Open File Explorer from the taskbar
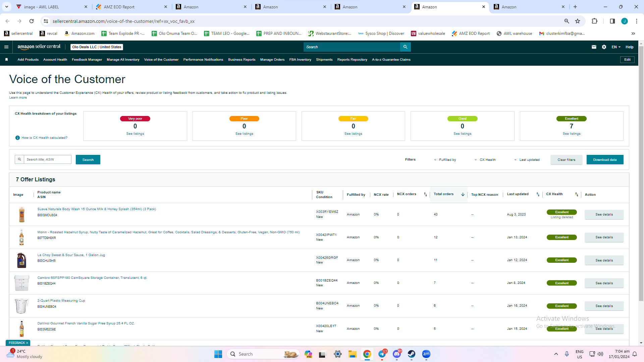This screenshot has height=362, width=644. pos(352,354)
